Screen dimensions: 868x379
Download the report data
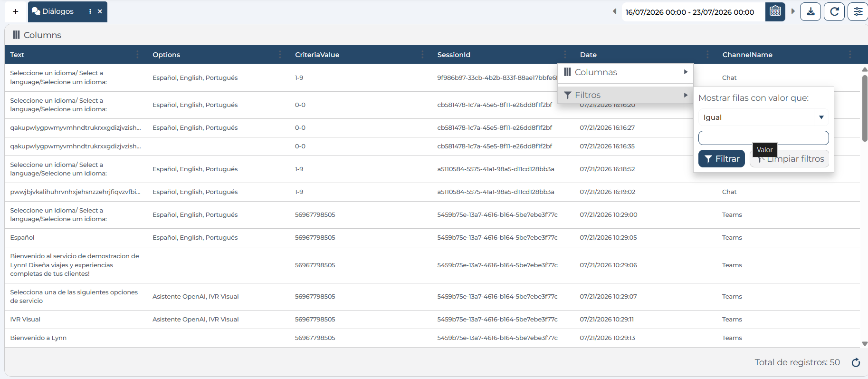point(811,11)
